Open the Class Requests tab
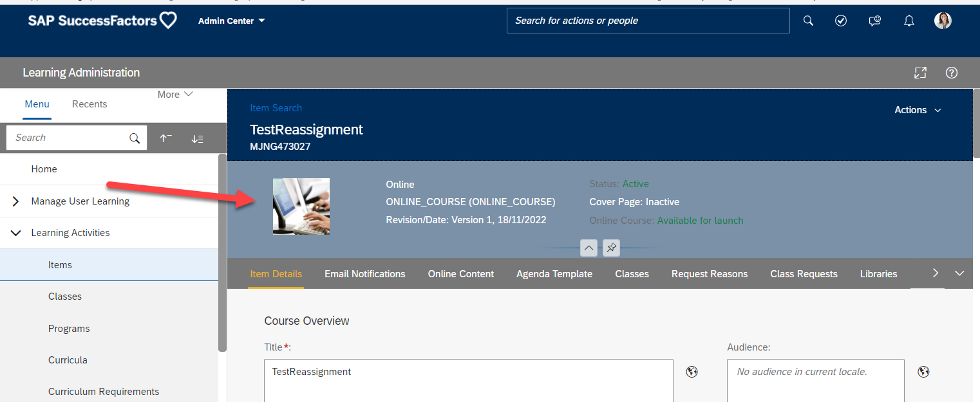This screenshot has height=402, width=980. point(804,274)
